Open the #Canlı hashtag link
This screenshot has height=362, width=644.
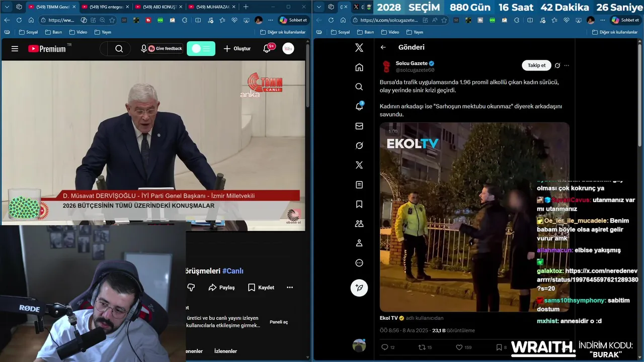tap(233, 271)
